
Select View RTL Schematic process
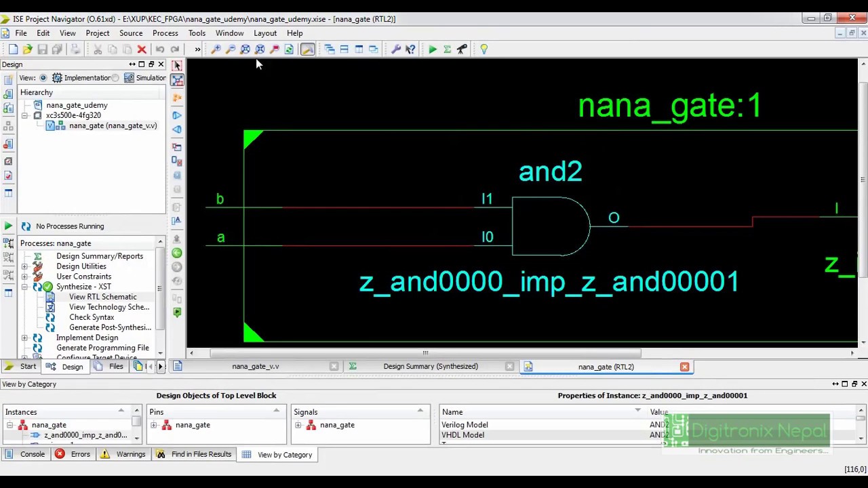pyautogui.click(x=102, y=297)
